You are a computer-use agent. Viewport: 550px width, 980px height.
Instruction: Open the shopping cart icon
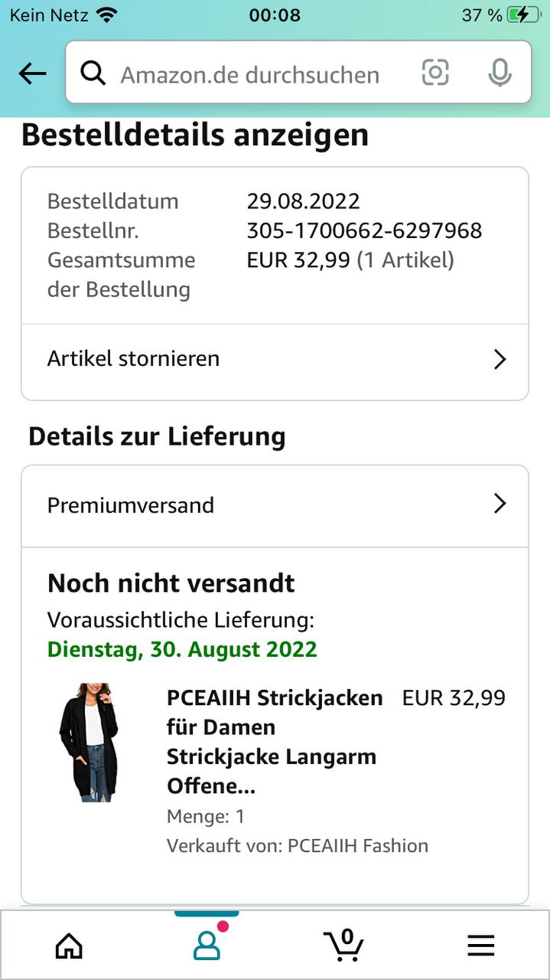point(343,946)
